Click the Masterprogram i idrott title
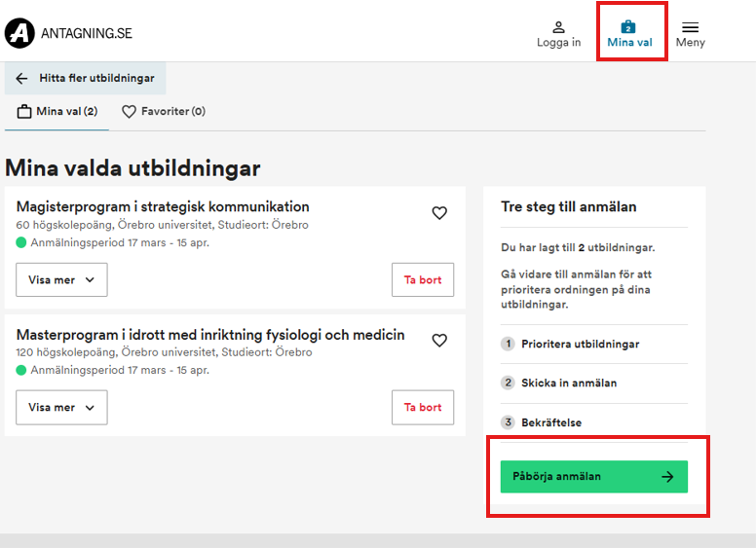The image size is (756, 548). (x=210, y=335)
